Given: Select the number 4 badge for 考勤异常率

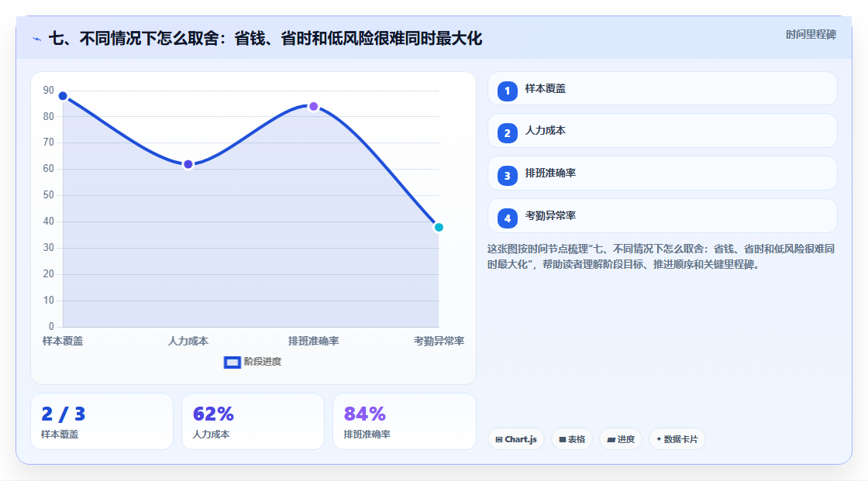Looking at the screenshot, I should (x=507, y=218).
